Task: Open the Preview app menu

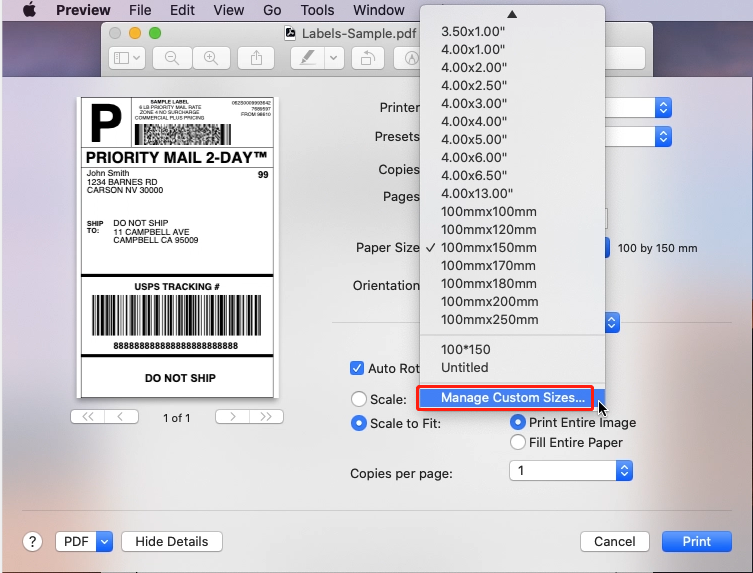Action: pyautogui.click(x=83, y=10)
